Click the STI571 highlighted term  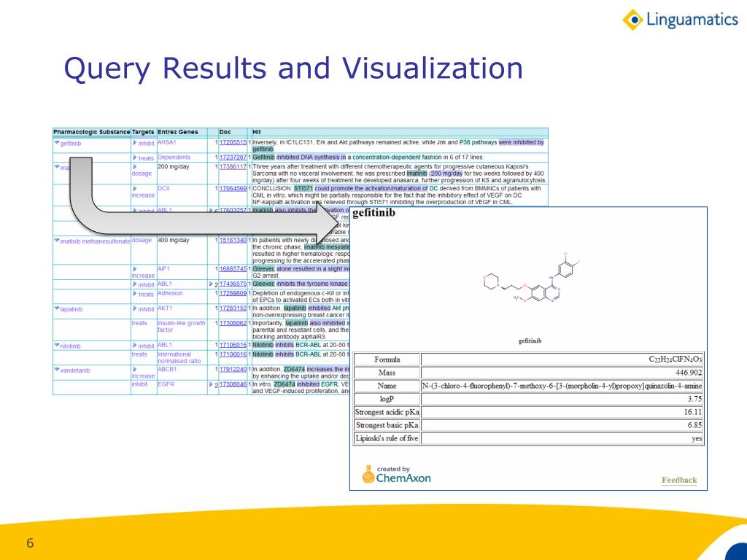click(303, 189)
